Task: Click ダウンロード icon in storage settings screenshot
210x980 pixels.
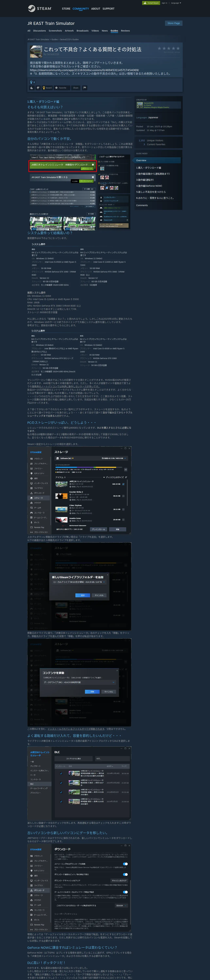Action: point(31,493)
